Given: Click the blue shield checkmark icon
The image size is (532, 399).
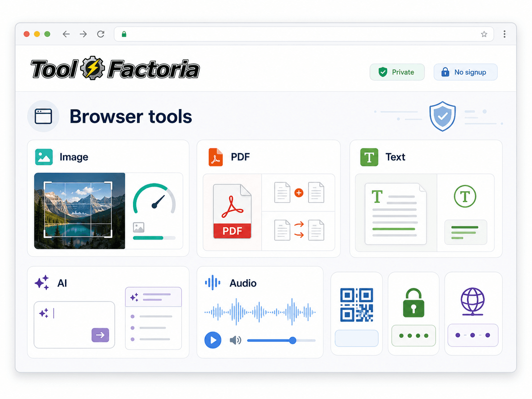Looking at the screenshot, I should click(443, 116).
